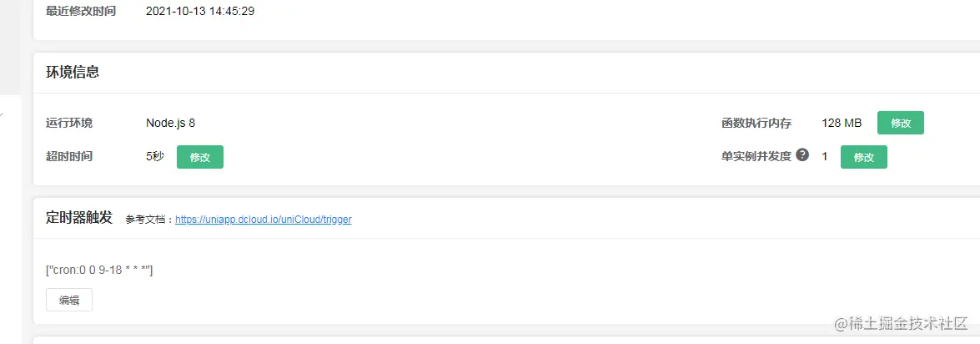
Task: Click the 函数执行内存 label
Action: coord(756,124)
